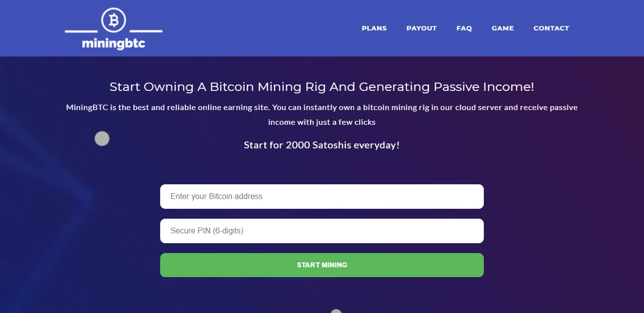Open the CONTACT page

551,28
